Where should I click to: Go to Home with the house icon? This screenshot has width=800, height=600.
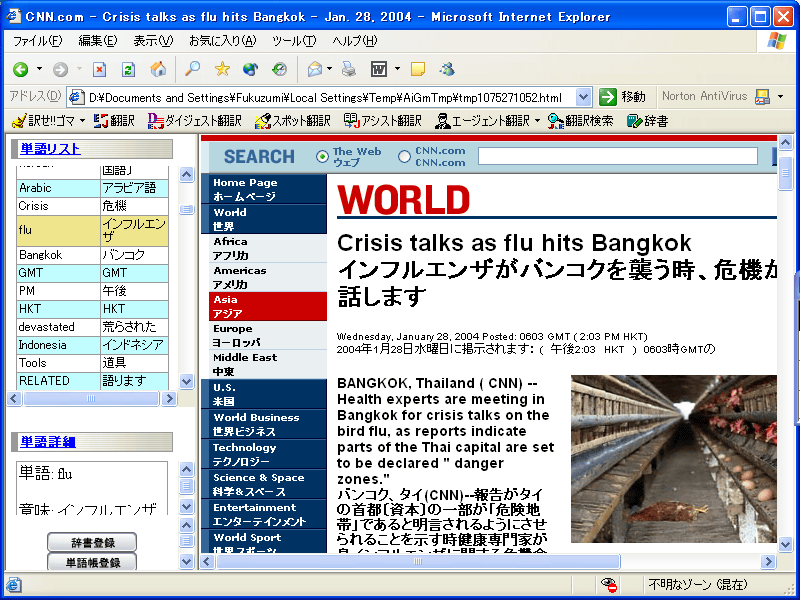(x=158, y=69)
